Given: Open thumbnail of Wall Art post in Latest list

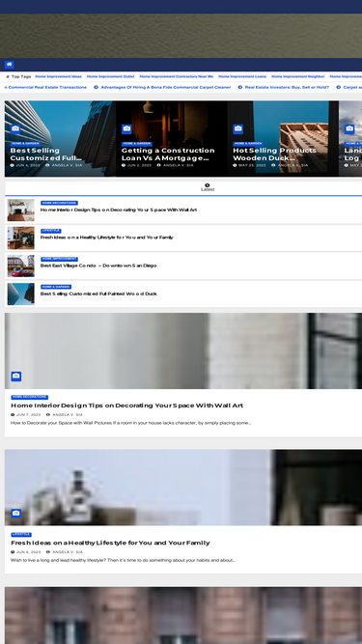Looking at the screenshot, I should coord(20,210).
